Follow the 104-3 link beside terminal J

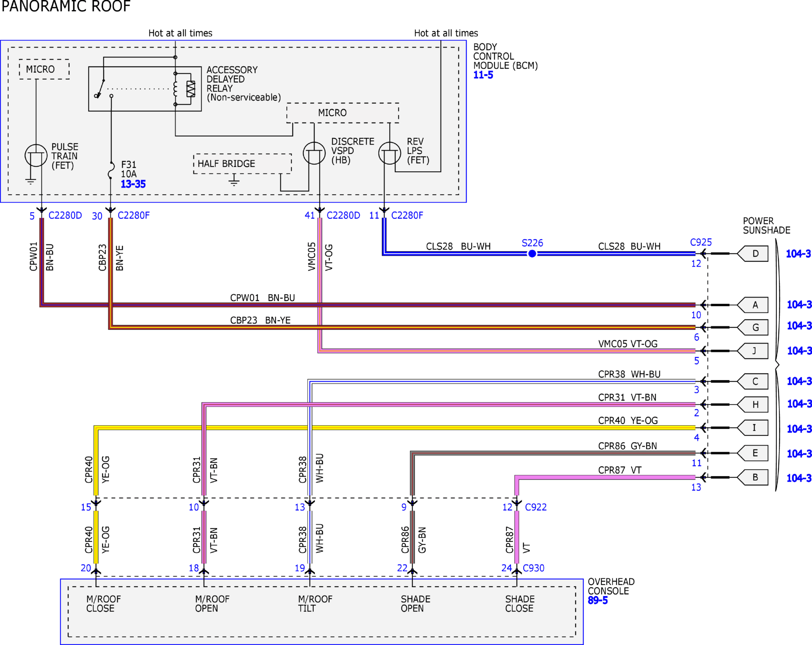[799, 351]
